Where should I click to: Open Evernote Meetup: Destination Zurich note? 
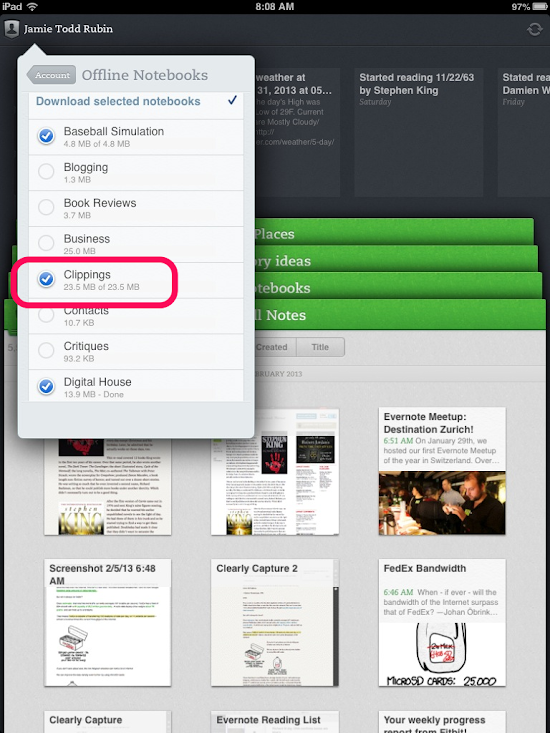442,471
